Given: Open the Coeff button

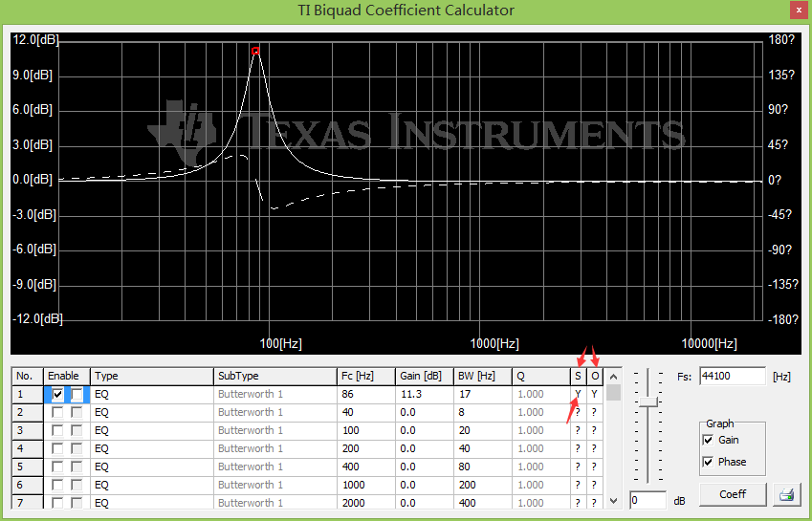Looking at the screenshot, I should [x=733, y=494].
